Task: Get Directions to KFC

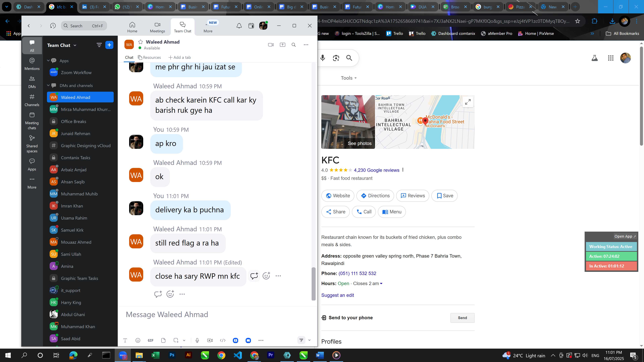Action: tap(375, 196)
